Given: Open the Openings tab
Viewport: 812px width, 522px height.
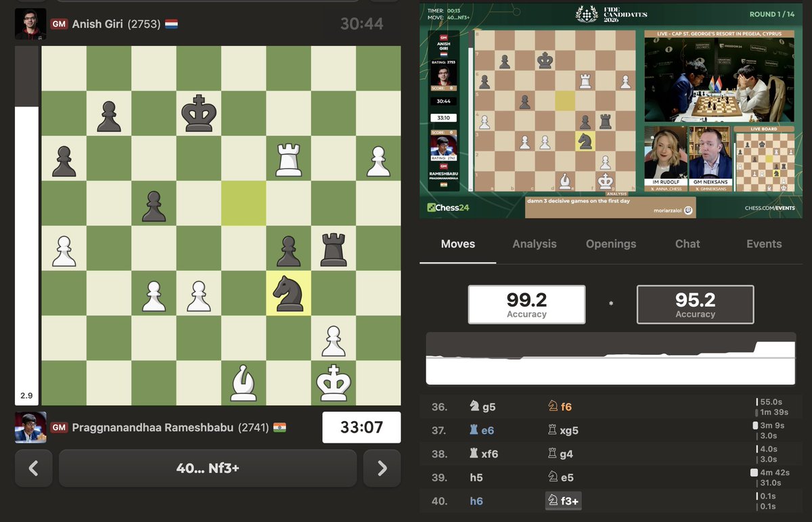Looking at the screenshot, I should [610, 244].
